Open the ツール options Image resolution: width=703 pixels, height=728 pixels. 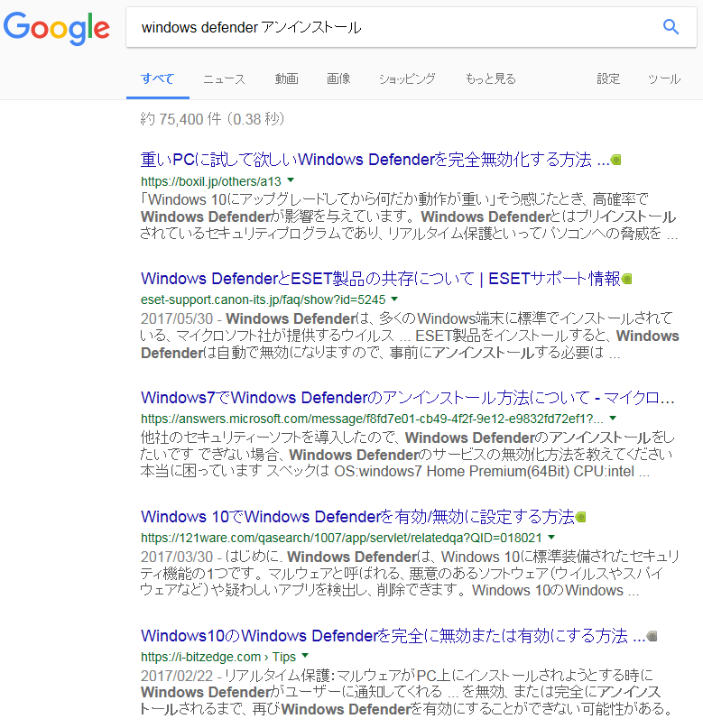click(664, 78)
